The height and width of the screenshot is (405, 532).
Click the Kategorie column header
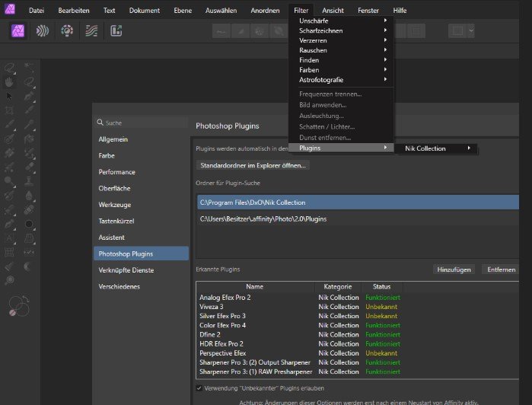pos(338,286)
